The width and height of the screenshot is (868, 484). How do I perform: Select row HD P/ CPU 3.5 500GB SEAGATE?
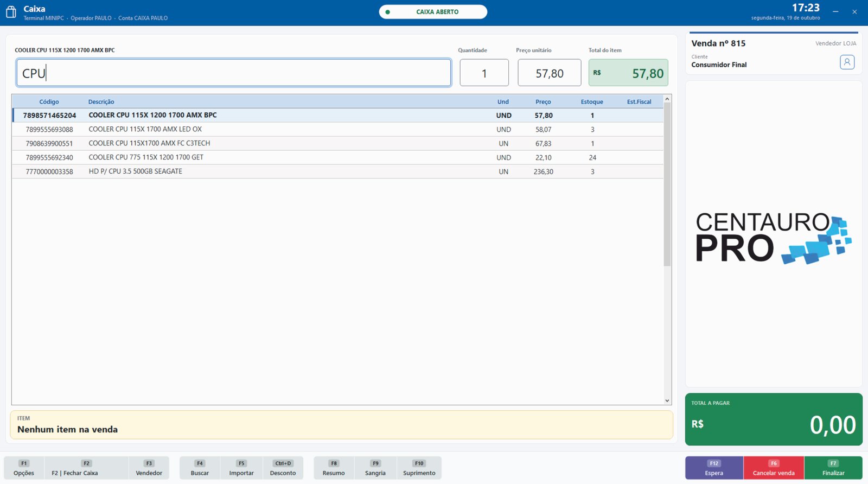[337, 171]
